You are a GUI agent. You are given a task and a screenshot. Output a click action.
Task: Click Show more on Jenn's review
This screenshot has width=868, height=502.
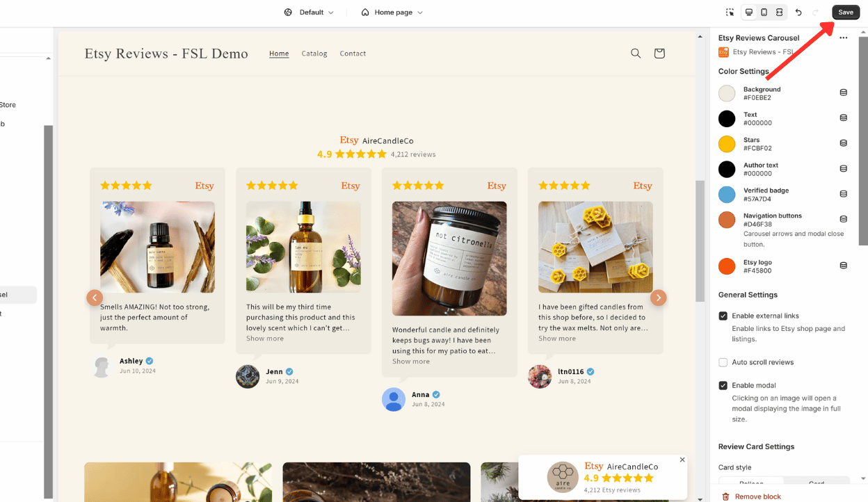[x=265, y=339]
